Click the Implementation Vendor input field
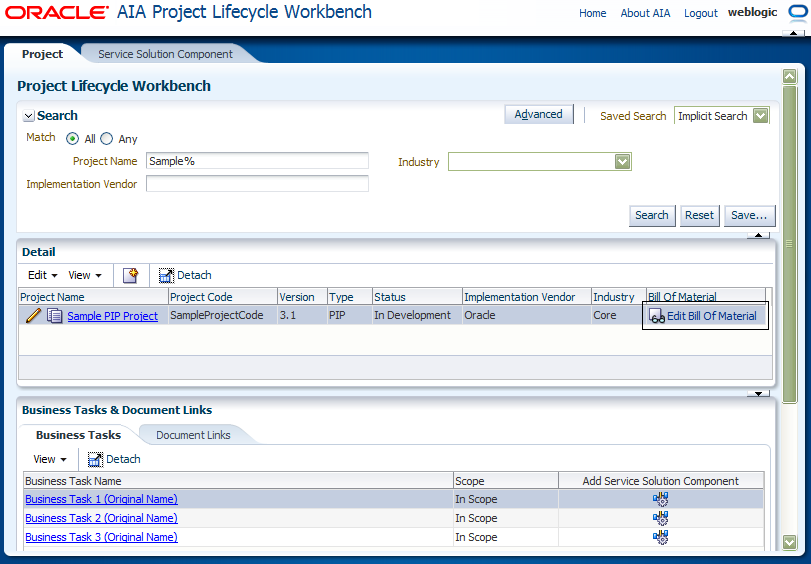Viewport: 811px width, 564px height. click(257, 184)
